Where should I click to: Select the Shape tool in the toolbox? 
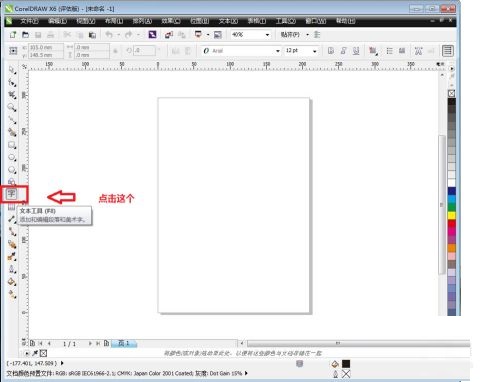(x=12, y=82)
